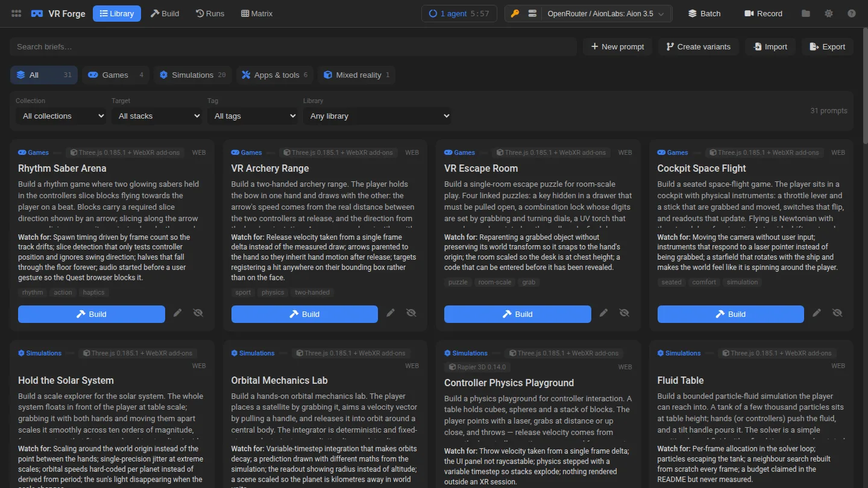The height and width of the screenshot is (488, 868).
Task: Click the Import button
Action: [x=770, y=46]
